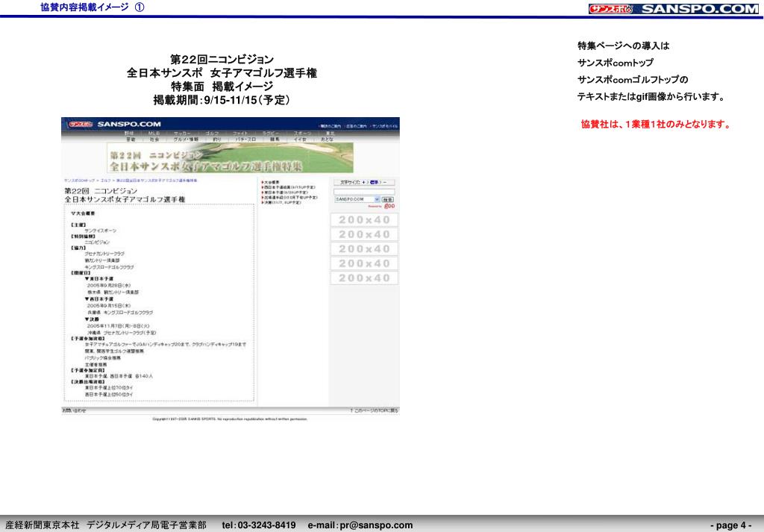The image size is (764, 532).
Task: Click into the search text field
Action: pyautogui.click(x=364, y=192)
